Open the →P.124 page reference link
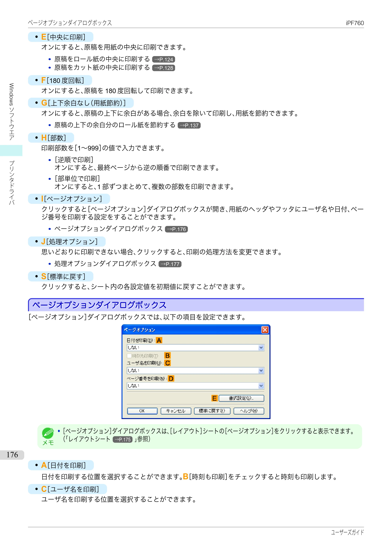Viewport: 392px width, 555px height. point(163,59)
